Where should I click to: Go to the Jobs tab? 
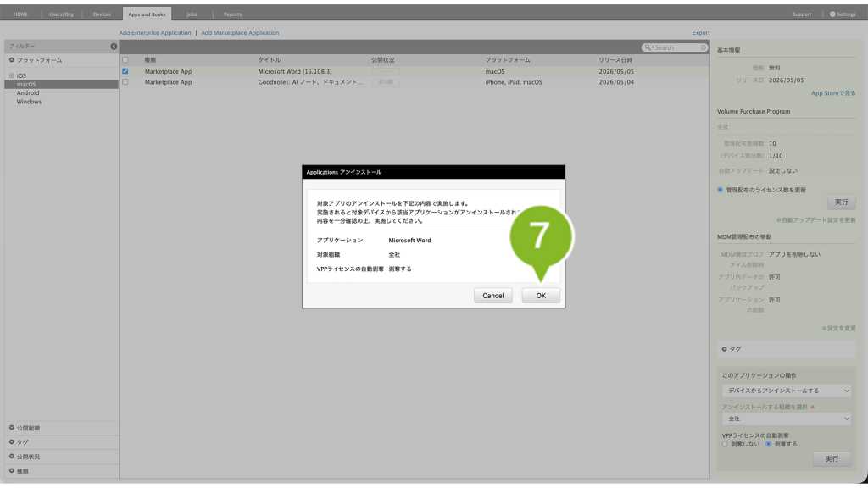click(192, 14)
